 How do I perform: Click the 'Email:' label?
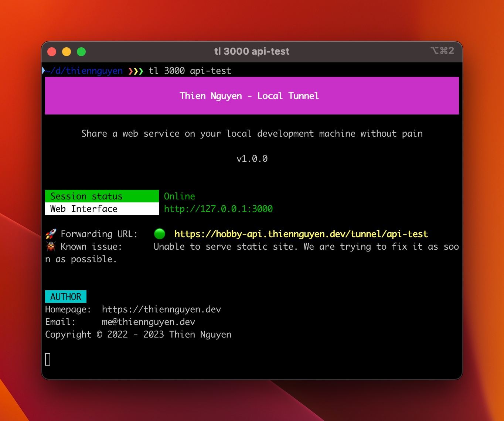click(60, 322)
